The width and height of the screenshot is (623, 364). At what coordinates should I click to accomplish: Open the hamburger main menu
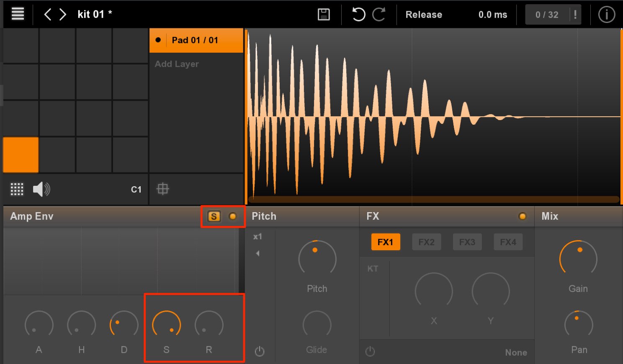[x=18, y=14]
